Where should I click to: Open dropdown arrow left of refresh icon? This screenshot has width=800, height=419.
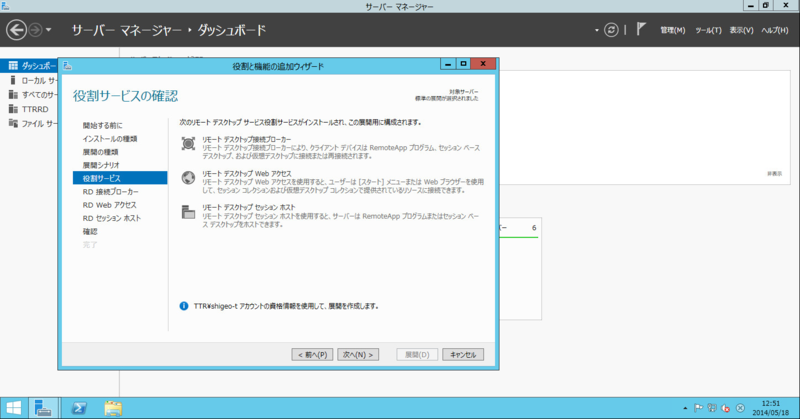[596, 31]
